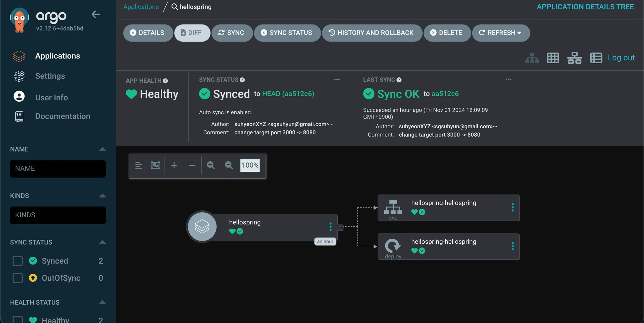Switch to the network view icon

click(x=575, y=58)
